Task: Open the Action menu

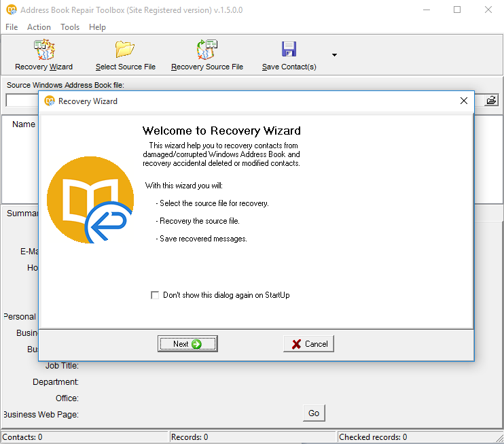Action: pos(39,27)
